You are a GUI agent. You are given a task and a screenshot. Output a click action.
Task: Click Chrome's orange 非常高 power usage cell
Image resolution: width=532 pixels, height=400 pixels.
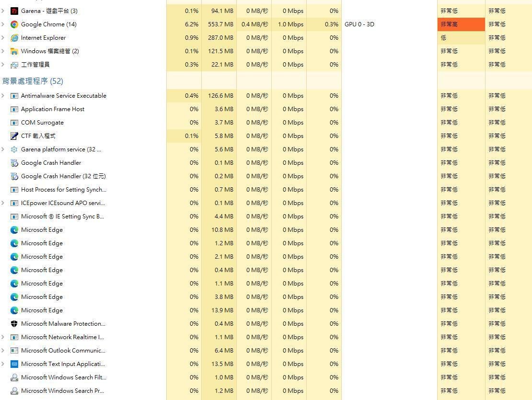(461, 24)
